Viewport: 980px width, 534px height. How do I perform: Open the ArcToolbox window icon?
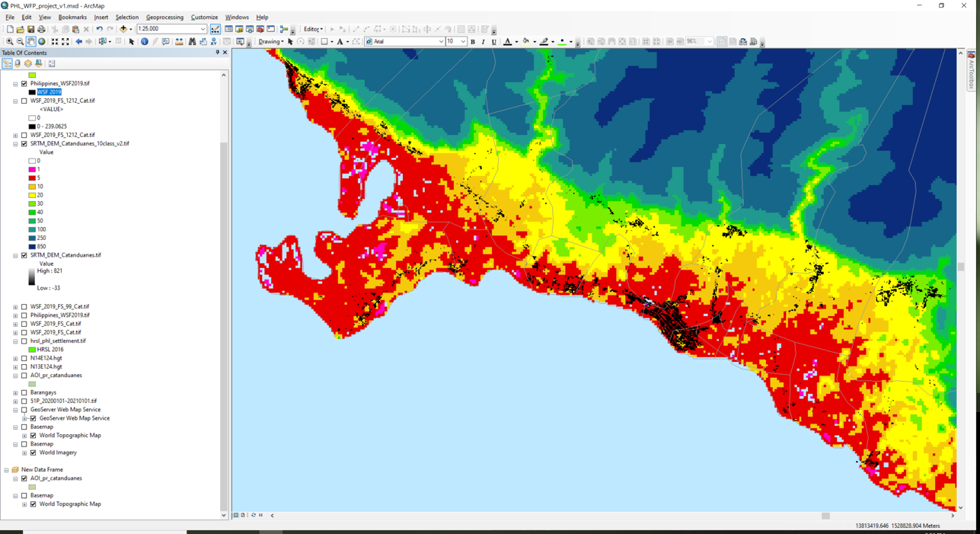tap(260, 29)
